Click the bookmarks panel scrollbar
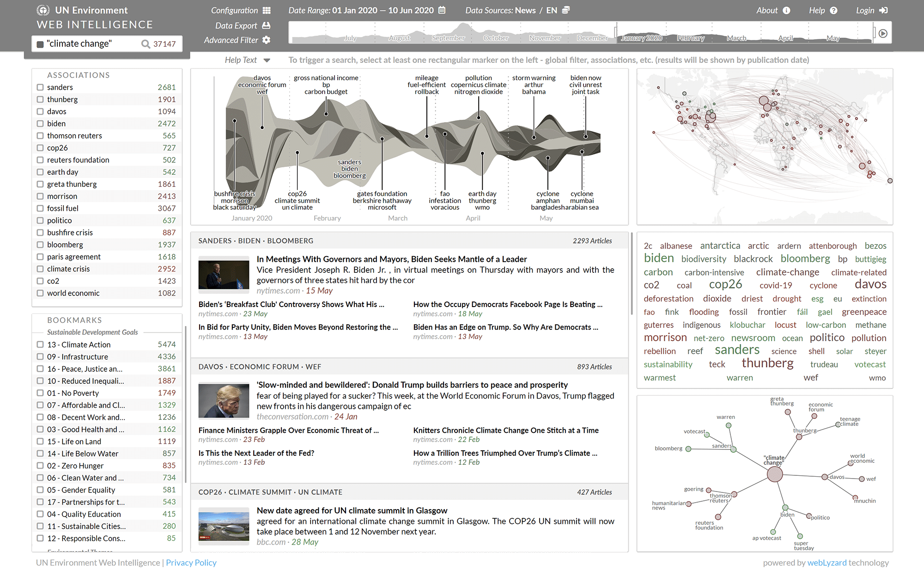This screenshot has height=578, width=924. (186, 405)
